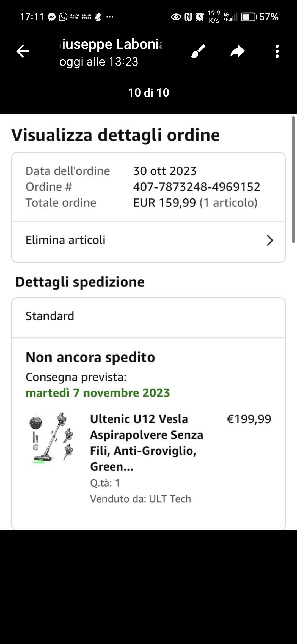Tap the back arrow icon

[23, 51]
